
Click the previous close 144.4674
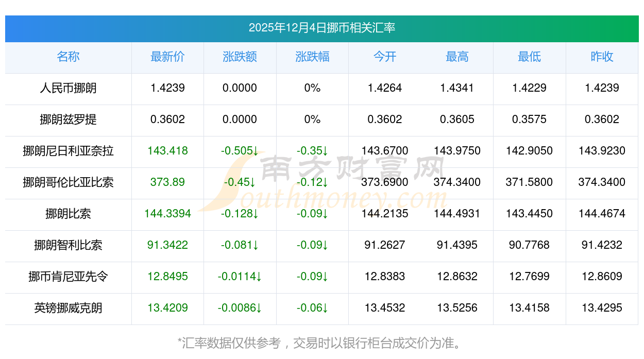(x=602, y=214)
